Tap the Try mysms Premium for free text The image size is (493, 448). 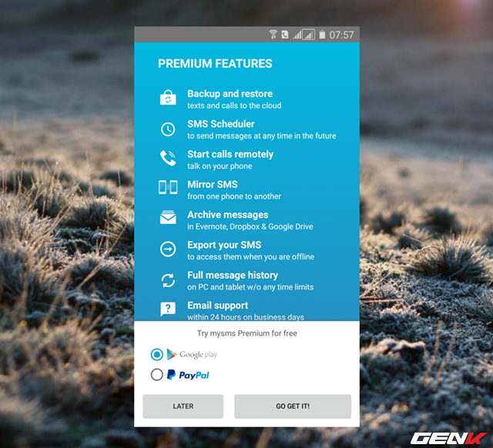pyautogui.click(x=246, y=333)
